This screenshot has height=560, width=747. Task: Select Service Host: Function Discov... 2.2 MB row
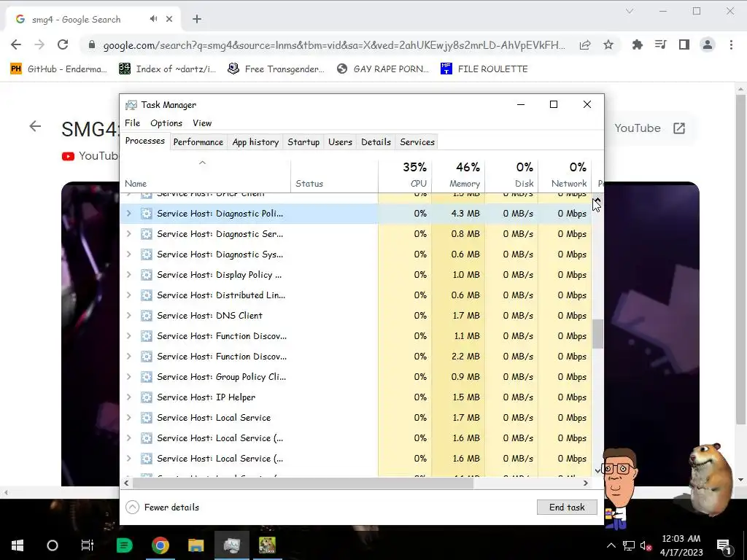[356, 356]
